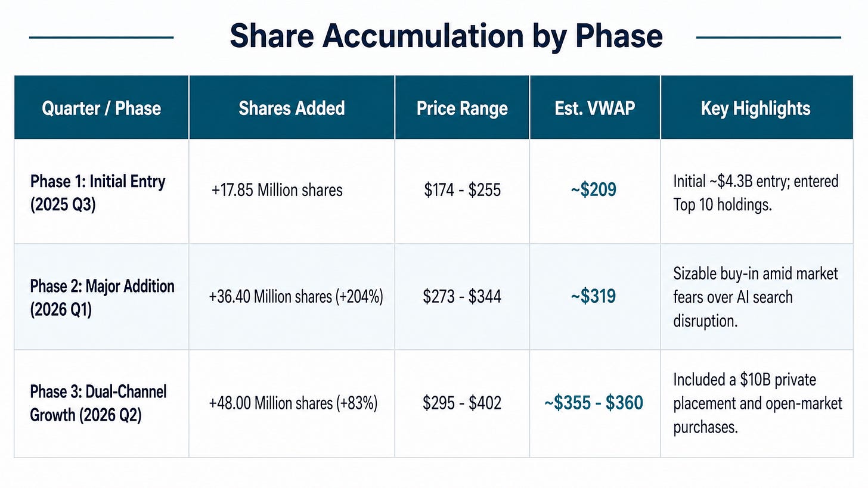Click the Price Range column header
The width and height of the screenshot is (868, 488).
(x=462, y=108)
